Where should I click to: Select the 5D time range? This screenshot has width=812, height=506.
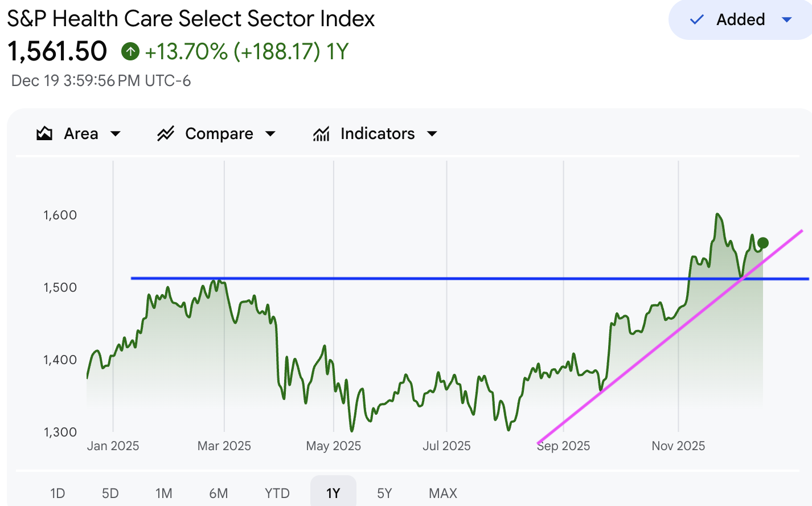[110, 493]
